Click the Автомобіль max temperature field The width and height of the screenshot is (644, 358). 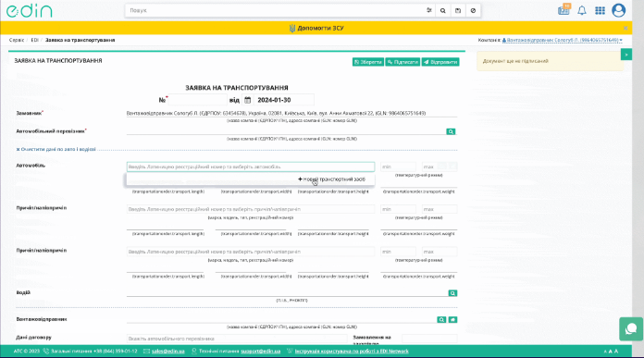point(440,167)
